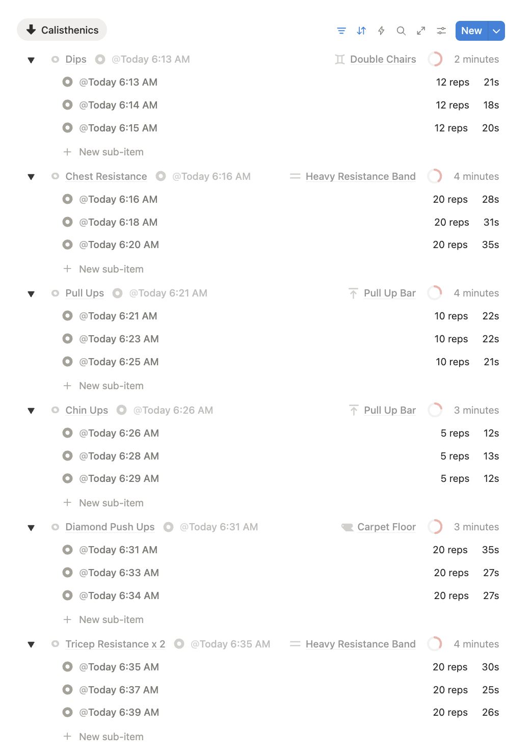Open the dropdown arrow beside New
The image size is (532, 756).
coord(496,31)
